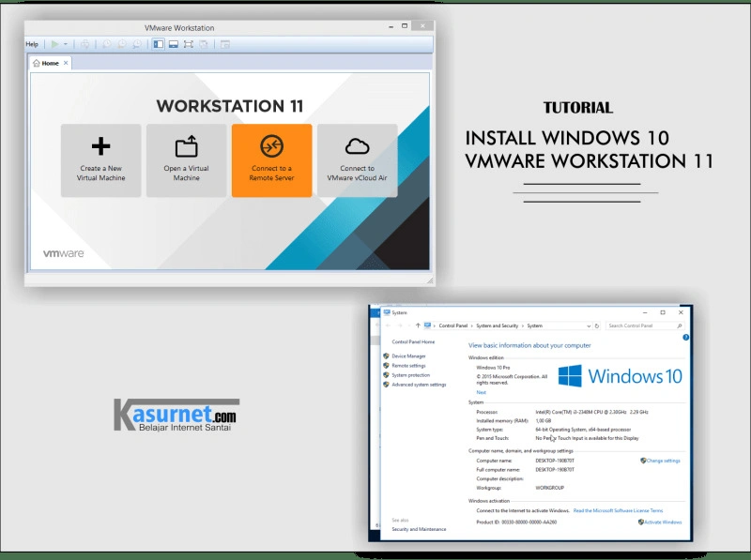Click the Product ID number text
This screenshot has height=560, width=751.
coord(529,522)
